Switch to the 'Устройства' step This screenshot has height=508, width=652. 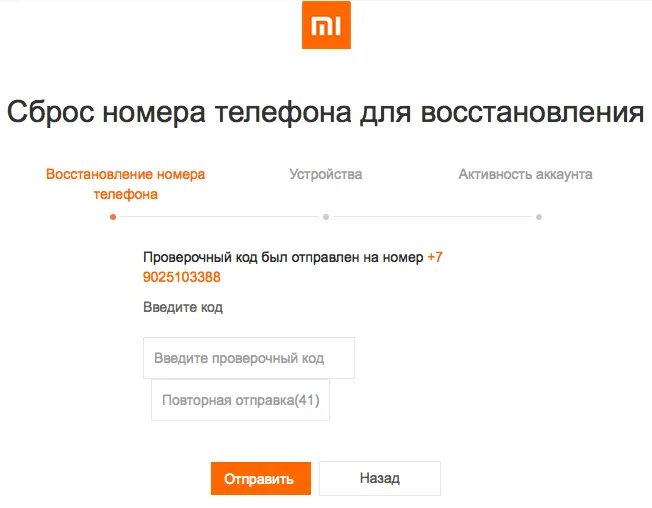326,174
